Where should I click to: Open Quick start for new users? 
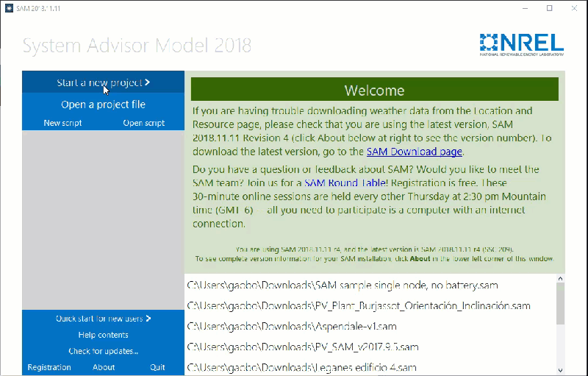pos(103,319)
